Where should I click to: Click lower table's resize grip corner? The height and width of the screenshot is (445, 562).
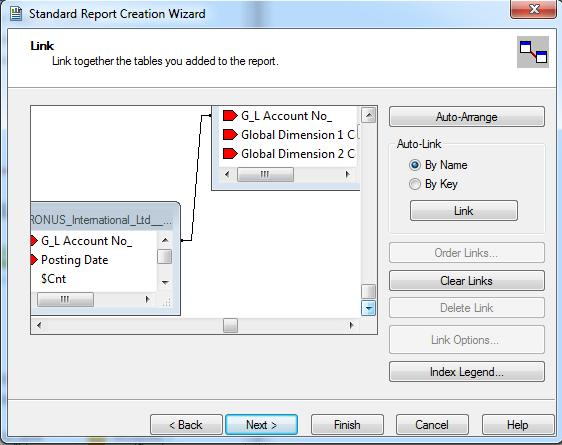click(x=166, y=302)
